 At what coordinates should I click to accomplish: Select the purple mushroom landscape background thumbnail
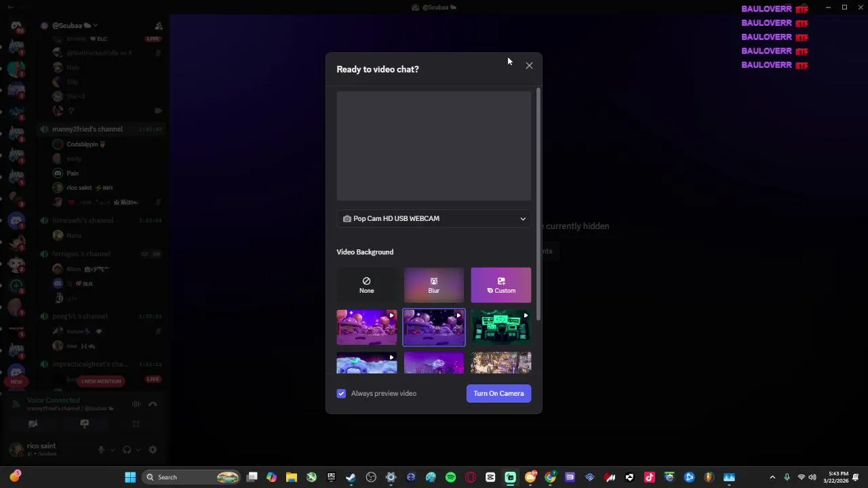pos(367,327)
